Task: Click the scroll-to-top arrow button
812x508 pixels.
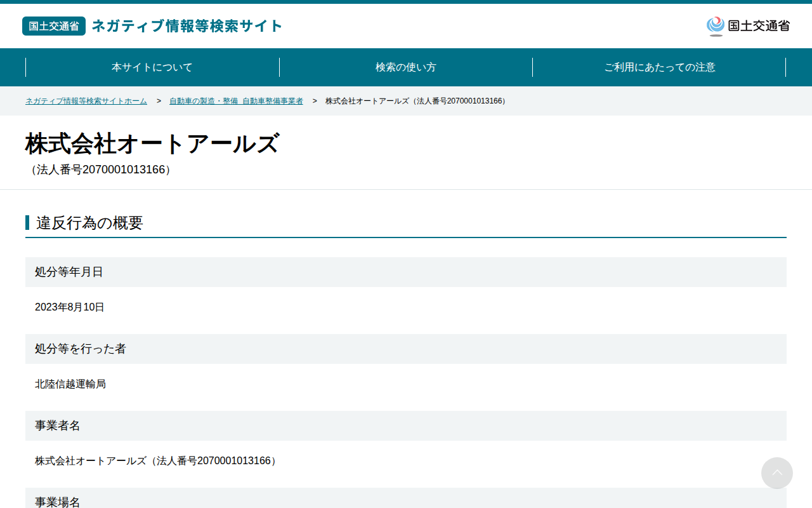Action: pyautogui.click(x=777, y=473)
